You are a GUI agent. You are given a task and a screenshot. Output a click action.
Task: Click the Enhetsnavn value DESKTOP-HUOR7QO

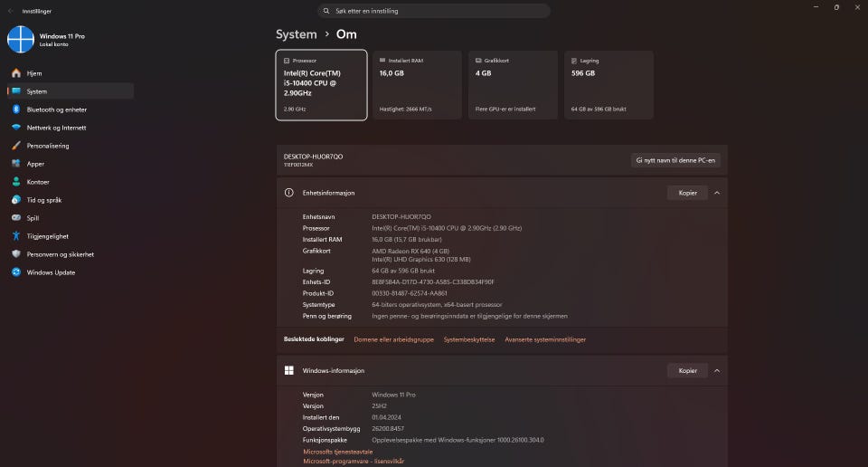point(401,216)
